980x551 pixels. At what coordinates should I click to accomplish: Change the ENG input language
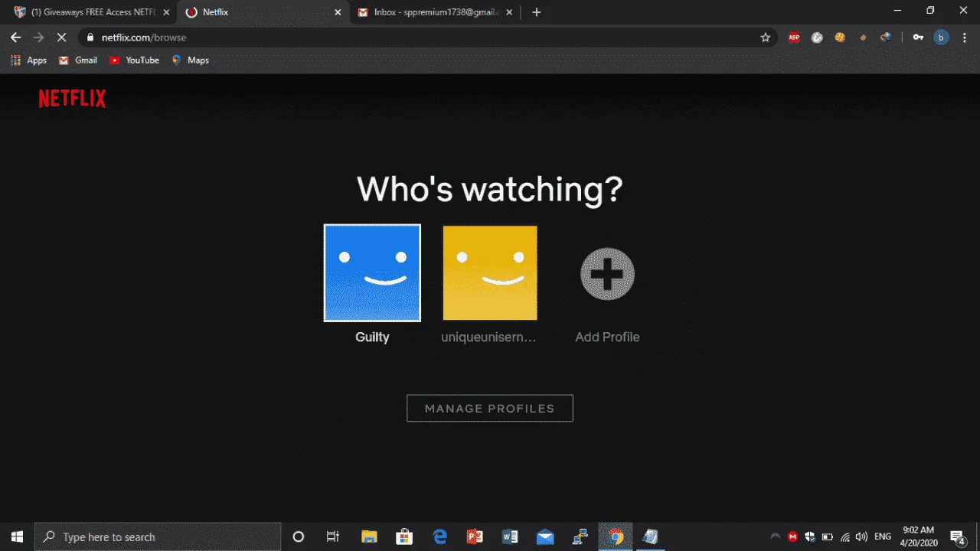(x=883, y=536)
